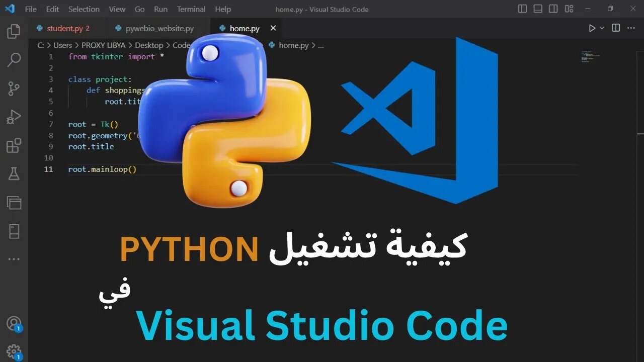The image size is (644, 362).
Task: Open the Run menu
Action: coord(161,9)
